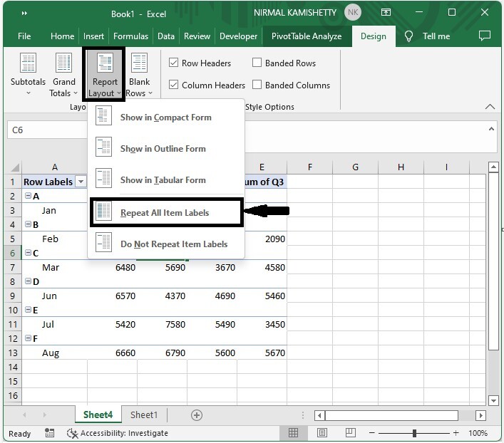Collapse group A in the pivot table

(28, 196)
